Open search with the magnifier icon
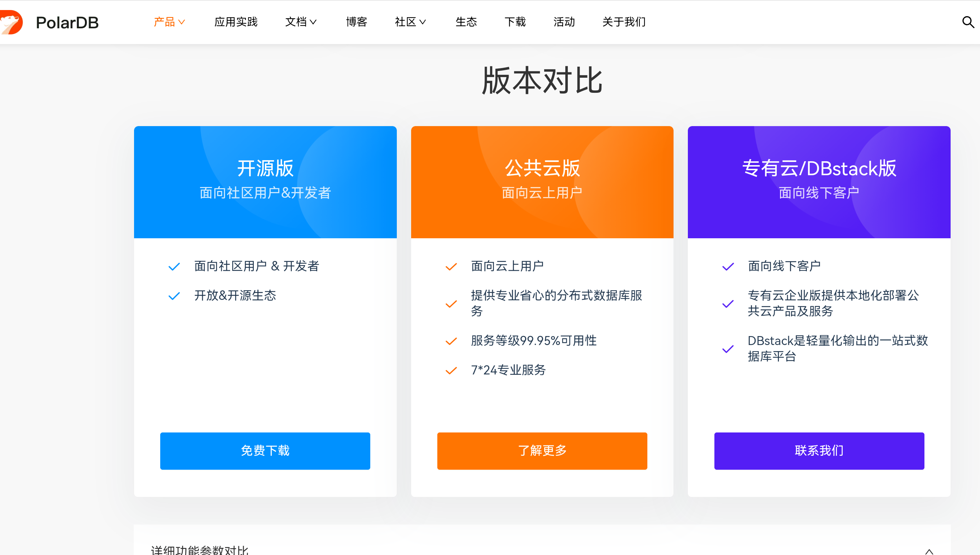The height and width of the screenshot is (555, 980). [968, 22]
